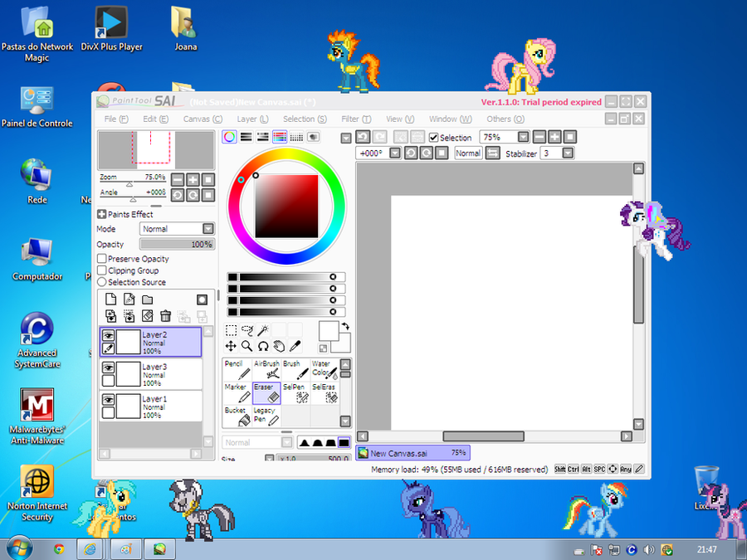Click the canvas horizontal scrollbar thumb

484,436
